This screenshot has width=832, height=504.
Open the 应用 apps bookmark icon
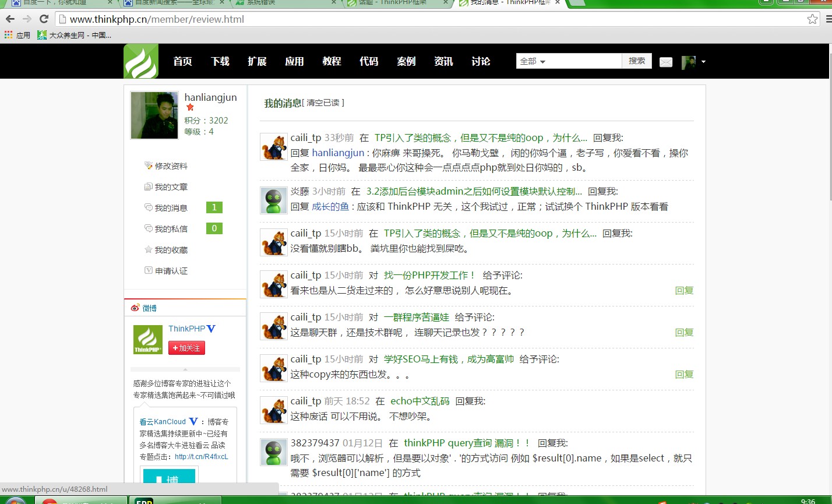[x=8, y=35]
